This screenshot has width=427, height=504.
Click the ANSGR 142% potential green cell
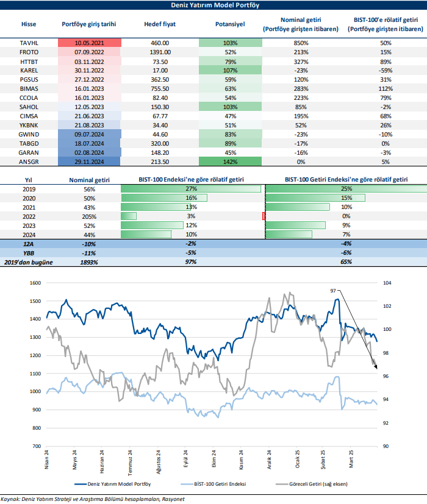click(x=230, y=162)
